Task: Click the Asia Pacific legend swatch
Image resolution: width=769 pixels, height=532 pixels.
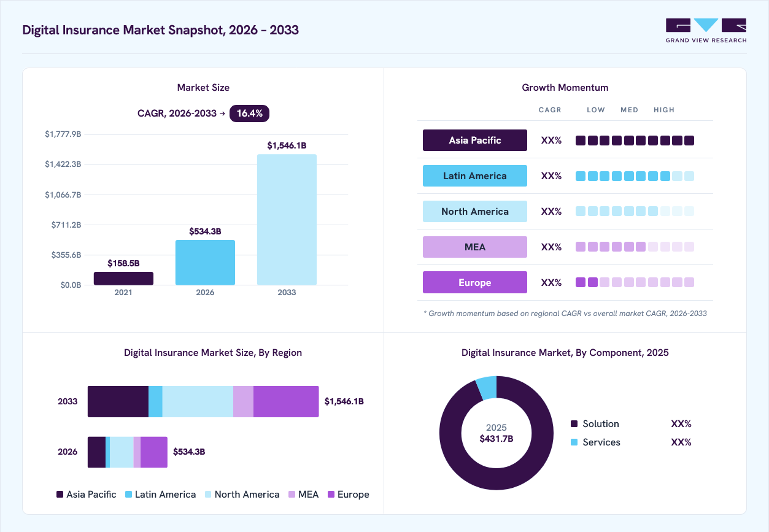Action: 60,494
